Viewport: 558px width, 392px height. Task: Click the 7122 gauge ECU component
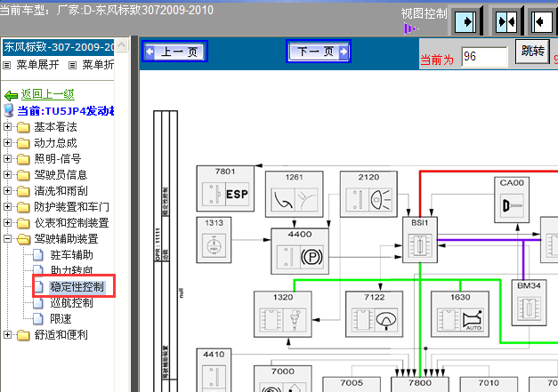pos(375,314)
